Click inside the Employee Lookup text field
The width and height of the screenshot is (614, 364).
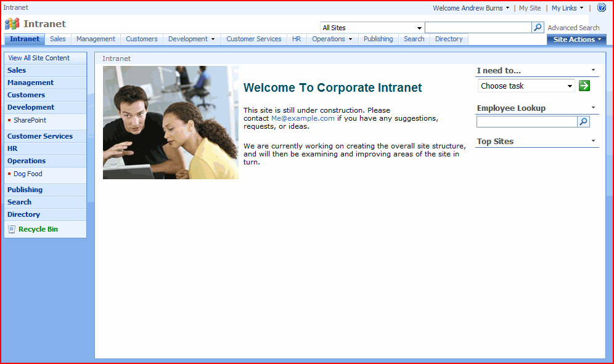(526, 122)
